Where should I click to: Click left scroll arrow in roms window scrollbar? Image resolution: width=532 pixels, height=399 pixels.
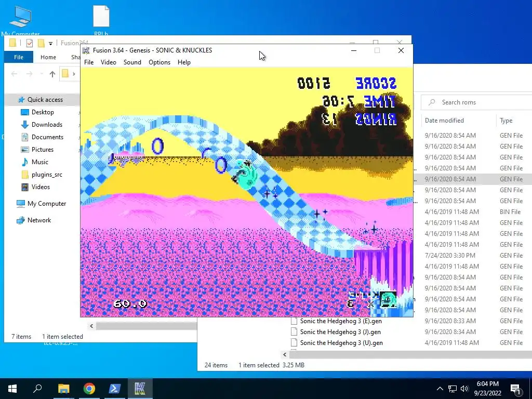click(285, 354)
